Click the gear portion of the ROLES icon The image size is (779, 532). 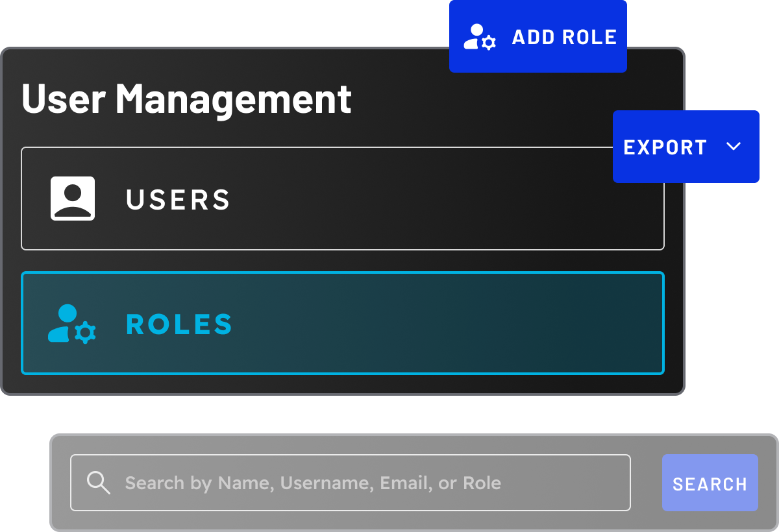85,333
